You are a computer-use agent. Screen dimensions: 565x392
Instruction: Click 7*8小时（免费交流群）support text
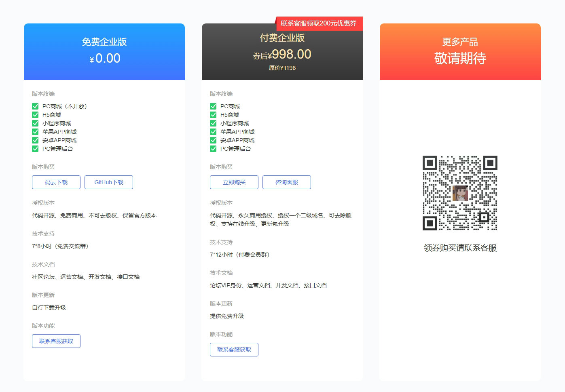60,246
